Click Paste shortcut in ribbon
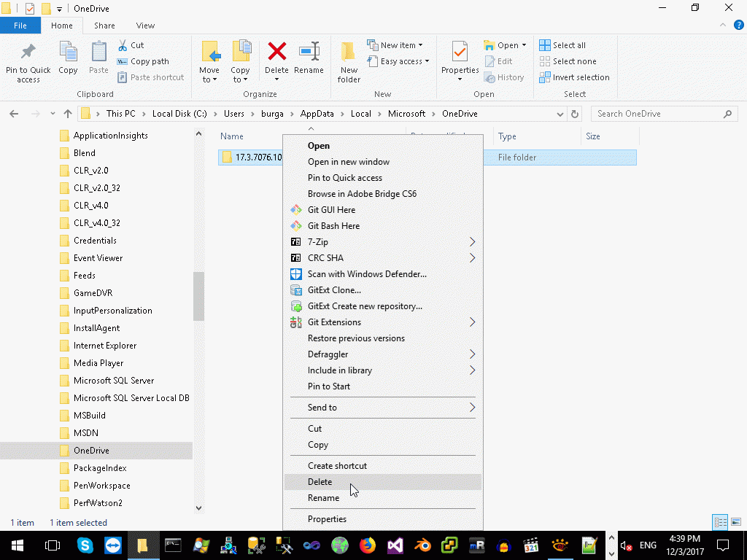 pyautogui.click(x=151, y=77)
